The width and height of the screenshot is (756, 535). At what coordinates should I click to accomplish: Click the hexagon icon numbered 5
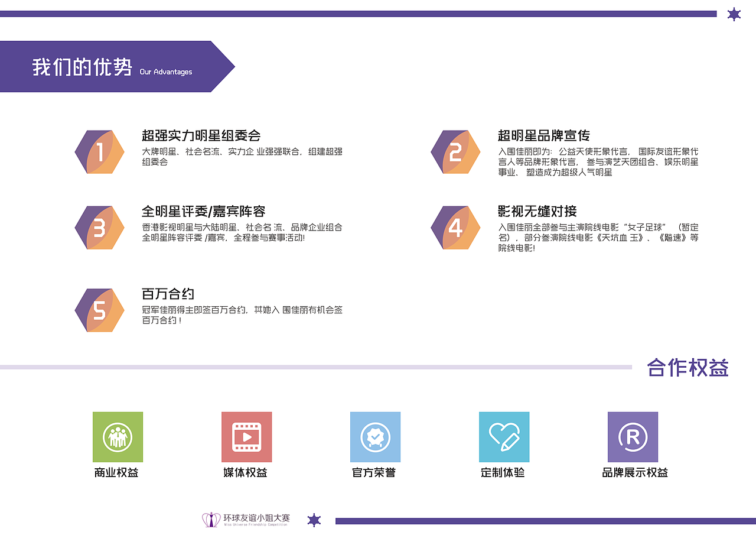tap(99, 310)
